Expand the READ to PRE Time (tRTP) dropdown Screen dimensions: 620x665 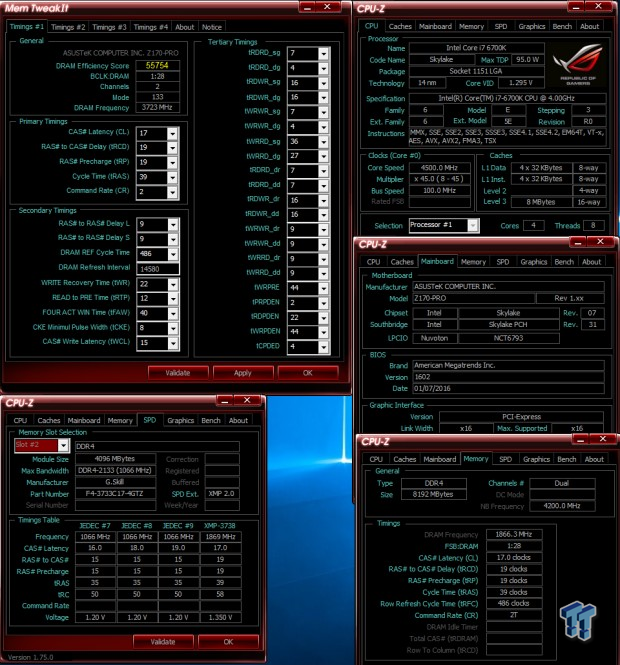(x=173, y=299)
